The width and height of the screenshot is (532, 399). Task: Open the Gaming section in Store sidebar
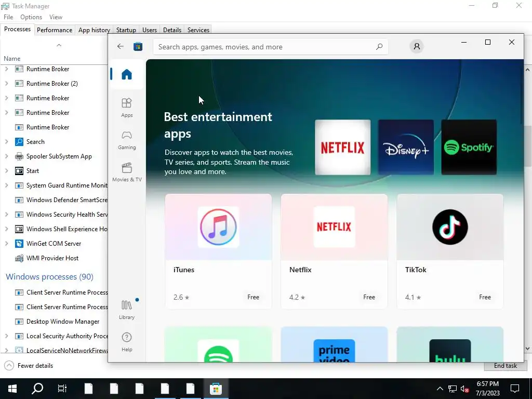pos(127,140)
